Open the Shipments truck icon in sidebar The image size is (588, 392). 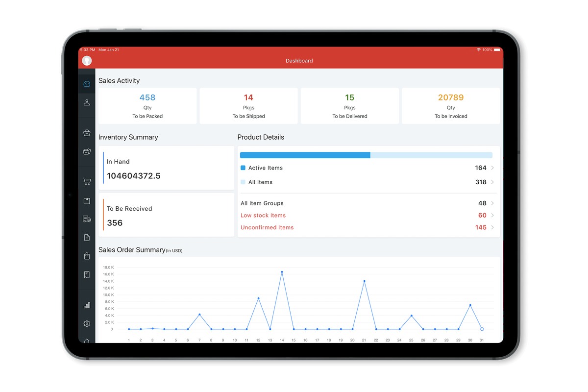point(87,219)
